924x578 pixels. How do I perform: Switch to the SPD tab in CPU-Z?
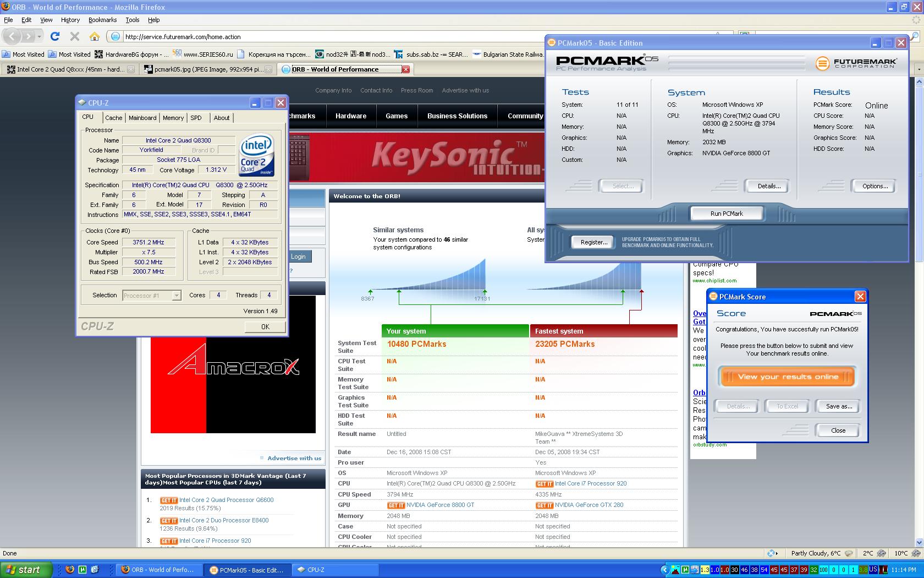(x=196, y=118)
